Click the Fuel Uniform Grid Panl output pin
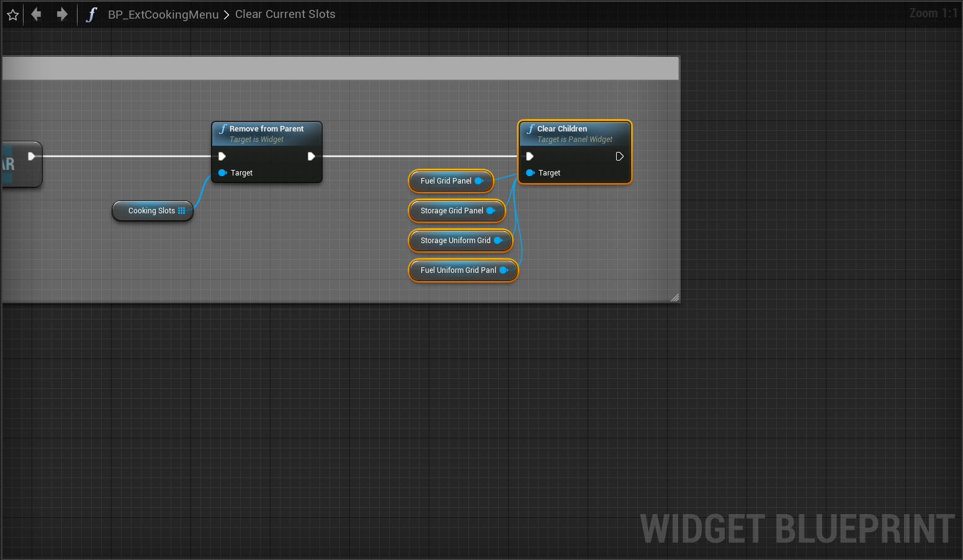 (x=503, y=270)
